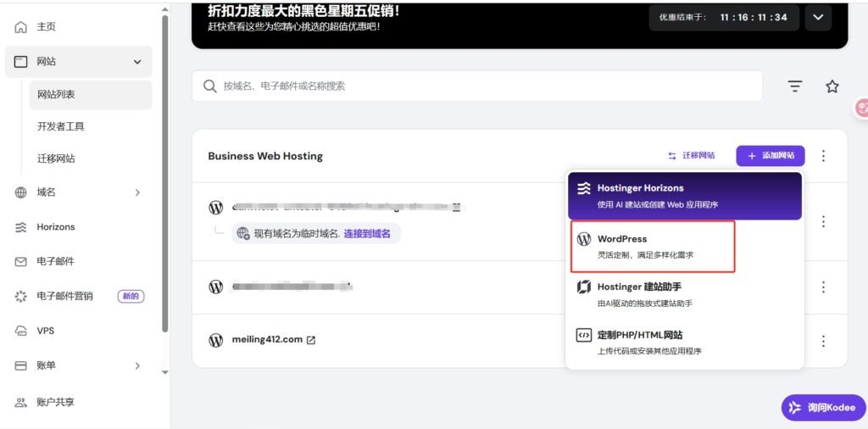Click the Horizons icon in sidebar
The height and width of the screenshot is (429, 868).
[x=21, y=227]
